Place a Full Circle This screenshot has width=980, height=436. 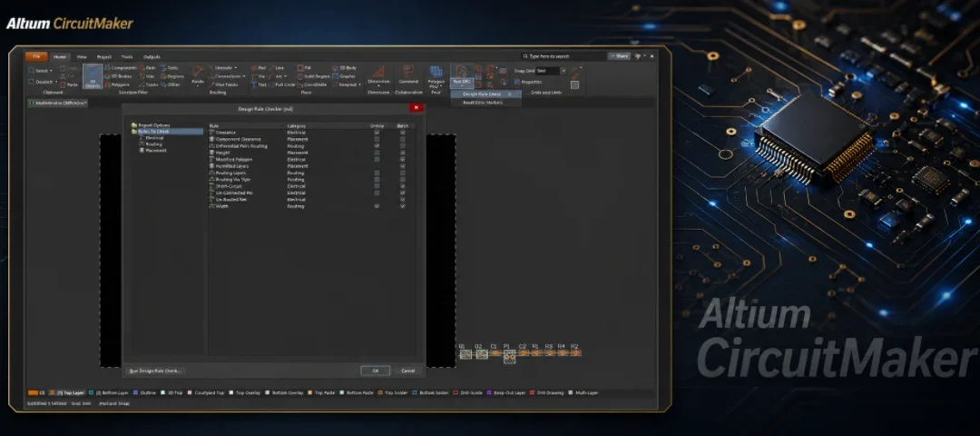point(281,84)
